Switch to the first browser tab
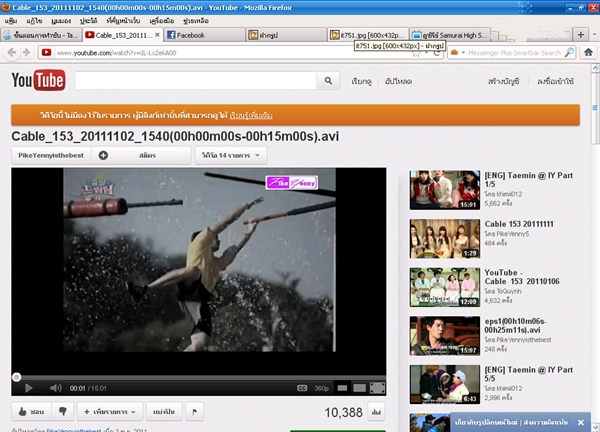This screenshot has width=600, height=432. 41,35
